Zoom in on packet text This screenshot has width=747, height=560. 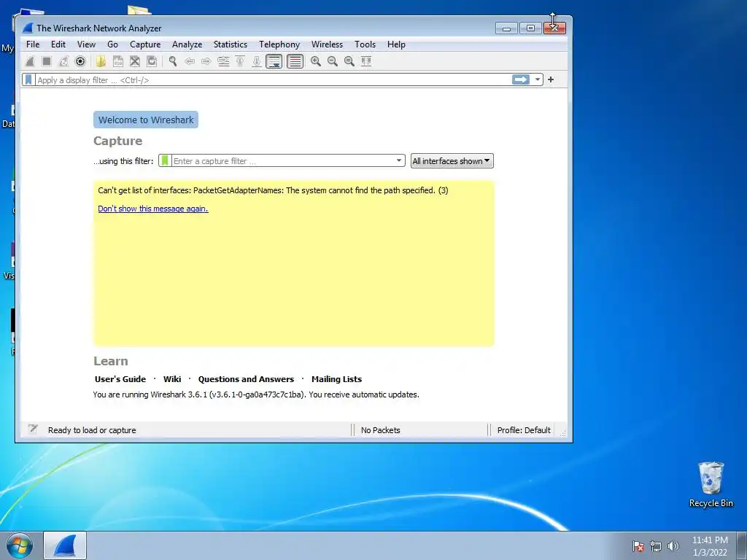click(x=315, y=61)
